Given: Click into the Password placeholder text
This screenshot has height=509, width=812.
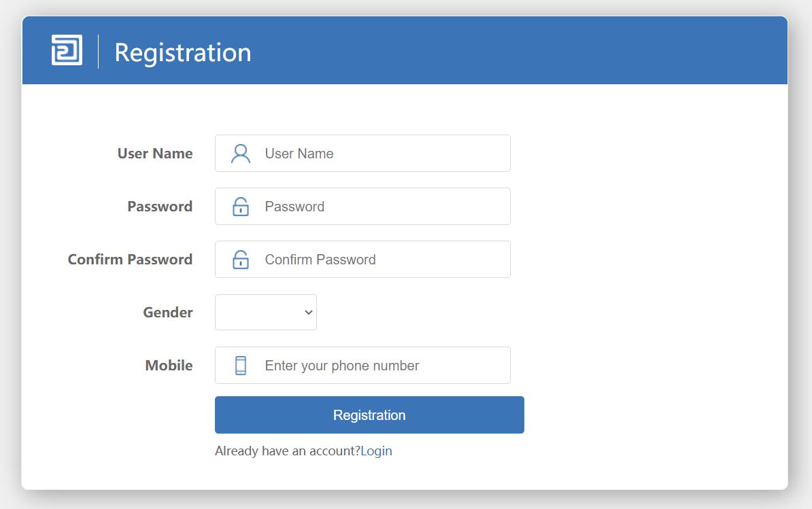Looking at the screenshot, I should point(294,207).
